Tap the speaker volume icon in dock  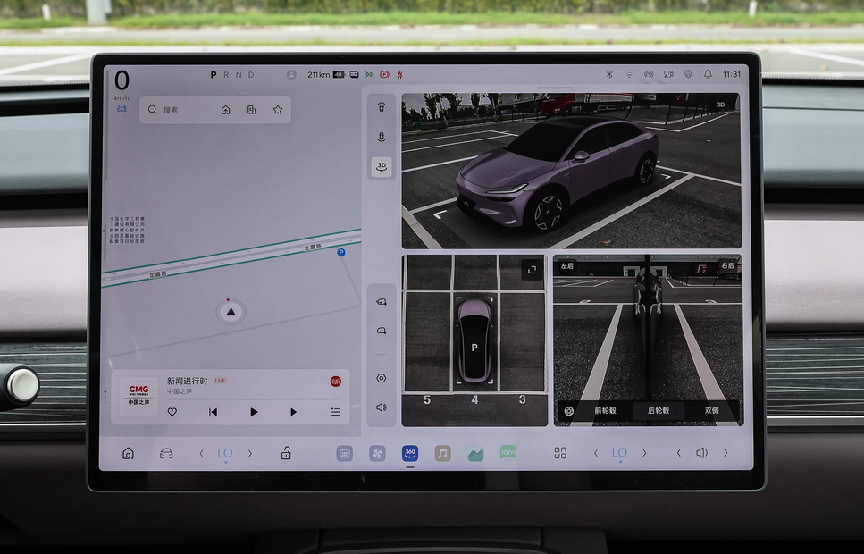pos(702,453)
